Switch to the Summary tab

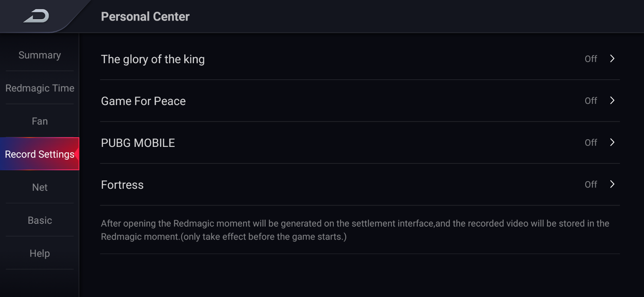click(x=39, y=55)
